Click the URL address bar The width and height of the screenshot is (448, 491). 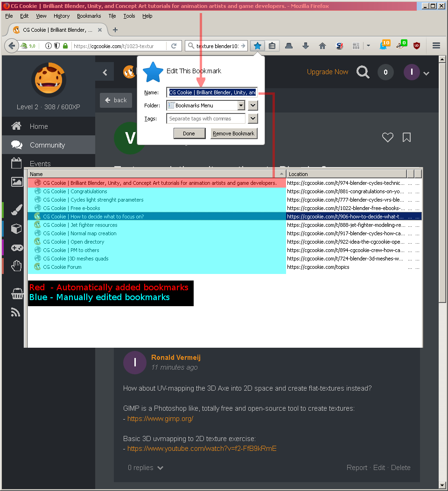(x=119, y=46)
